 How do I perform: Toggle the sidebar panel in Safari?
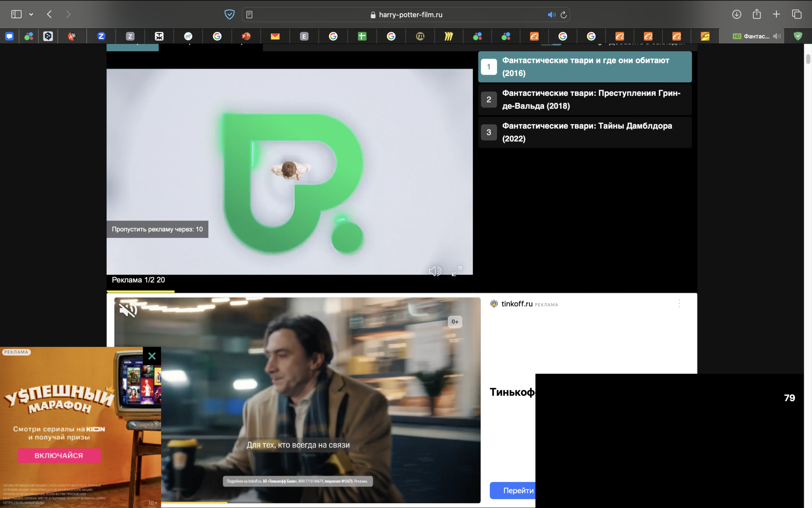16,13
